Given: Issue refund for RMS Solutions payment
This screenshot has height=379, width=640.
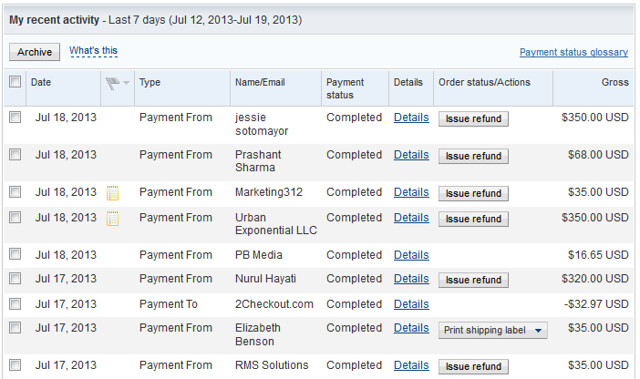Looking at the screenshot, I should (x=473, y=367).
